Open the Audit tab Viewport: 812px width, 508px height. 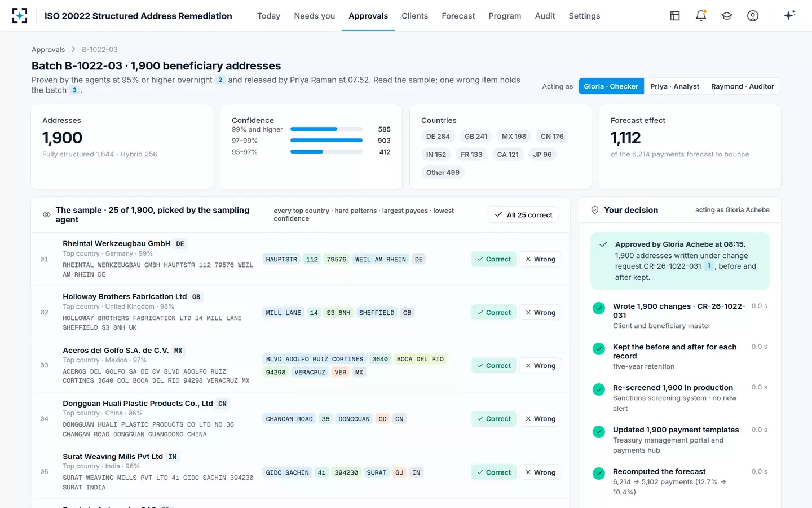click(x=545, y=16)
